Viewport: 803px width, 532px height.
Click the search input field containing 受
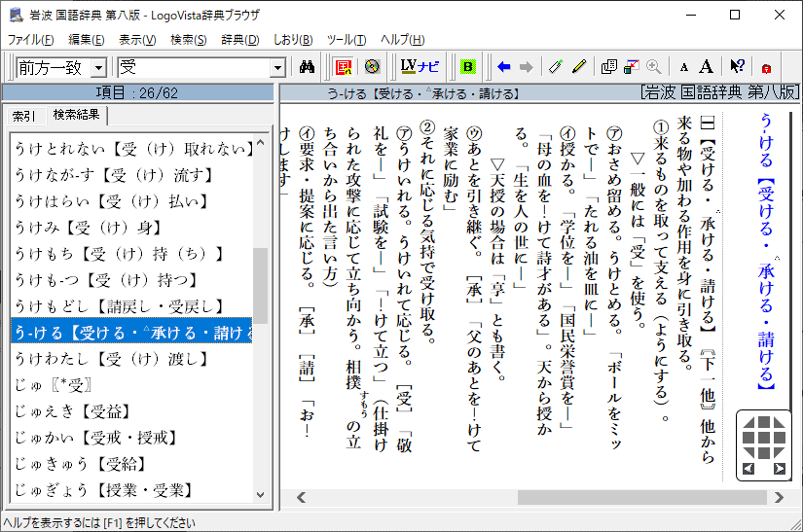(x=195, y=67)
